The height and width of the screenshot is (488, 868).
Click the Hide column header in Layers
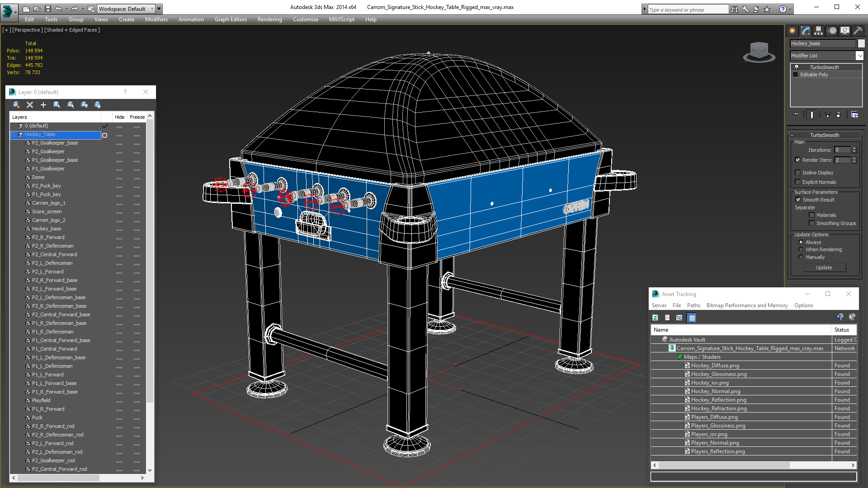tap(119, 117)
